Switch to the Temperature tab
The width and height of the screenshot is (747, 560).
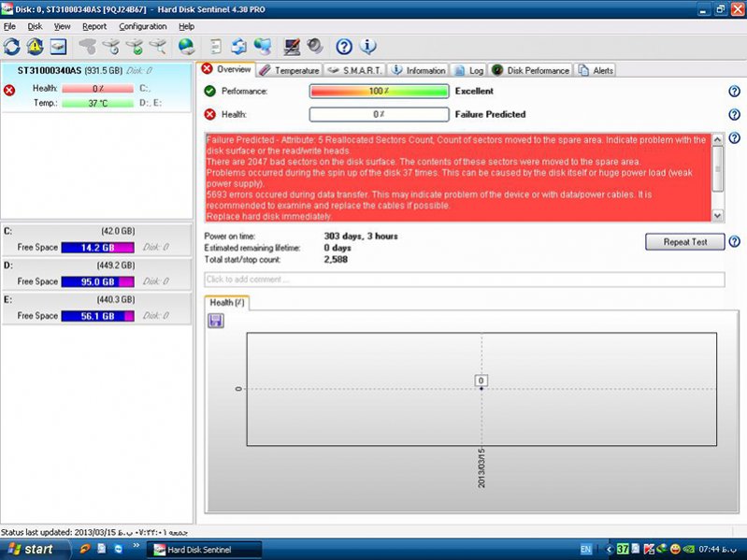pos(290,70)
